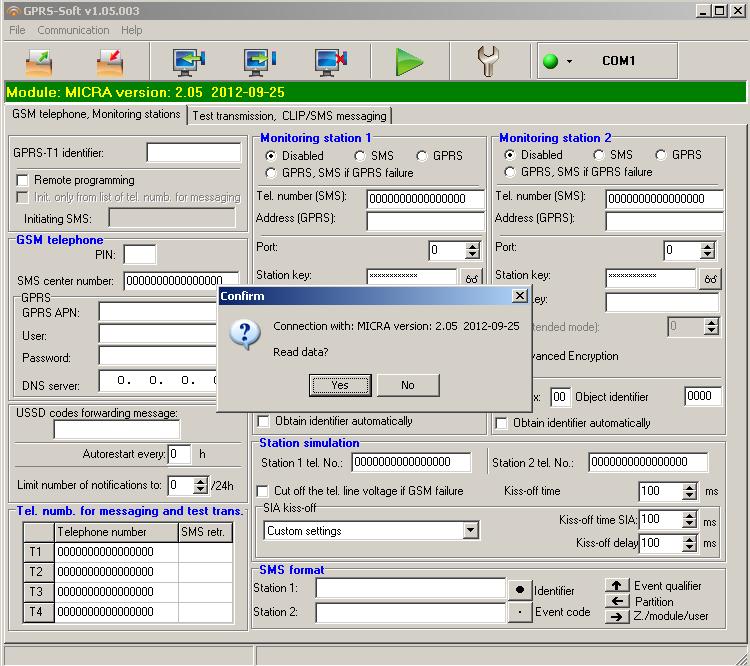The height and width of the screenshot is (666, 750).
Task: Click the PIN input field
Action: coord(140,255)
